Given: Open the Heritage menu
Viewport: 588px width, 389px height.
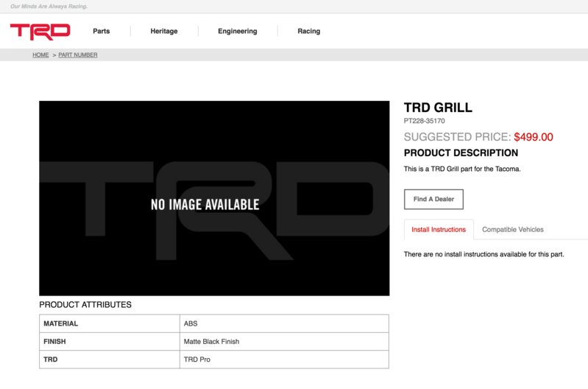Looking at the screenshot, I should click(164, 31).
